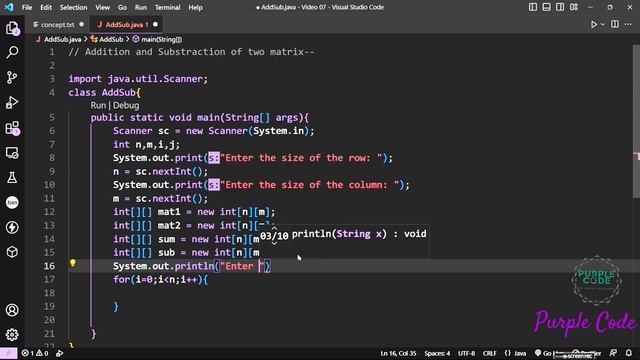This screenshot has height=360, width=640.
Task: Click the remote window indicator in status bar
Action: coord(9,353)
